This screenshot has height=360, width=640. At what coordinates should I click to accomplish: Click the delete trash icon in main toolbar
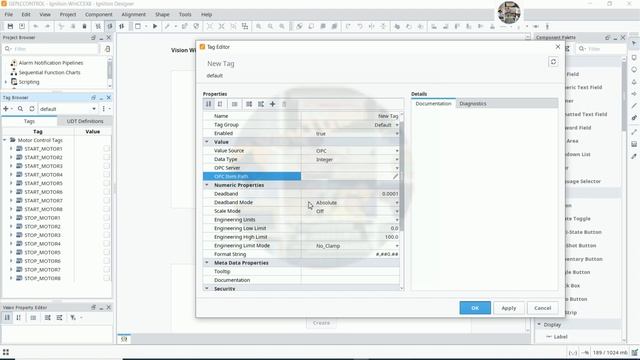tap(84, 27)
